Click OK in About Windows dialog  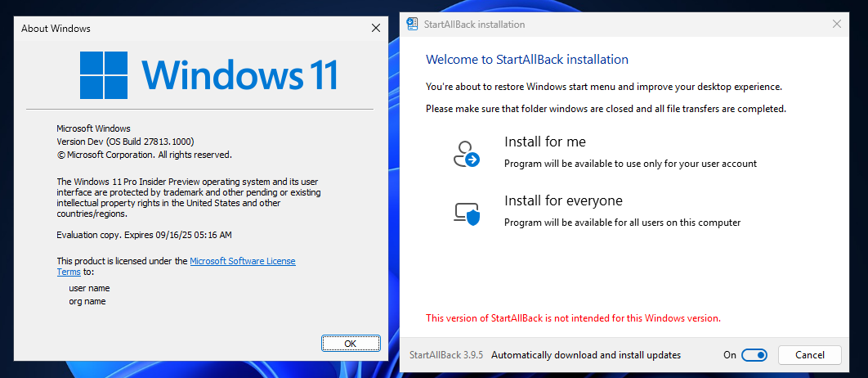[x=351, y=343]
